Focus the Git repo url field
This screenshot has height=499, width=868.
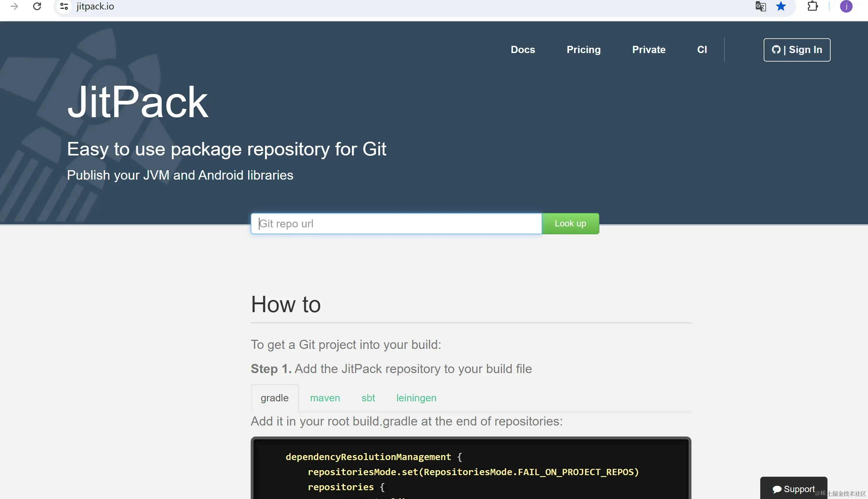pyautogui.click(x=396, y=224)
